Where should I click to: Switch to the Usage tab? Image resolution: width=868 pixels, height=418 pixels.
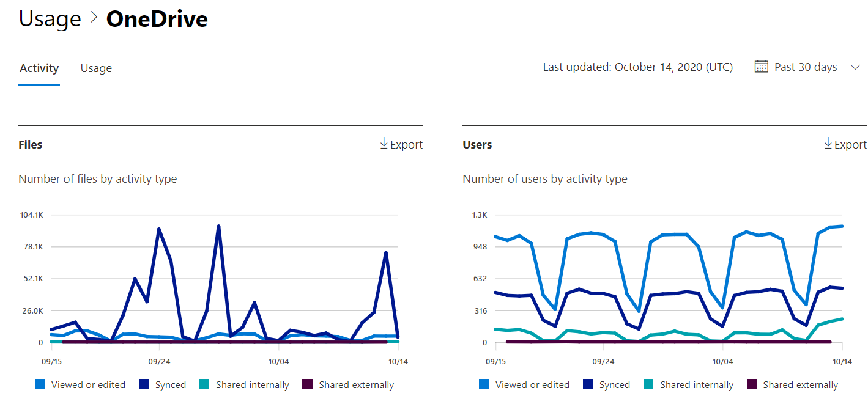point(96,68)
